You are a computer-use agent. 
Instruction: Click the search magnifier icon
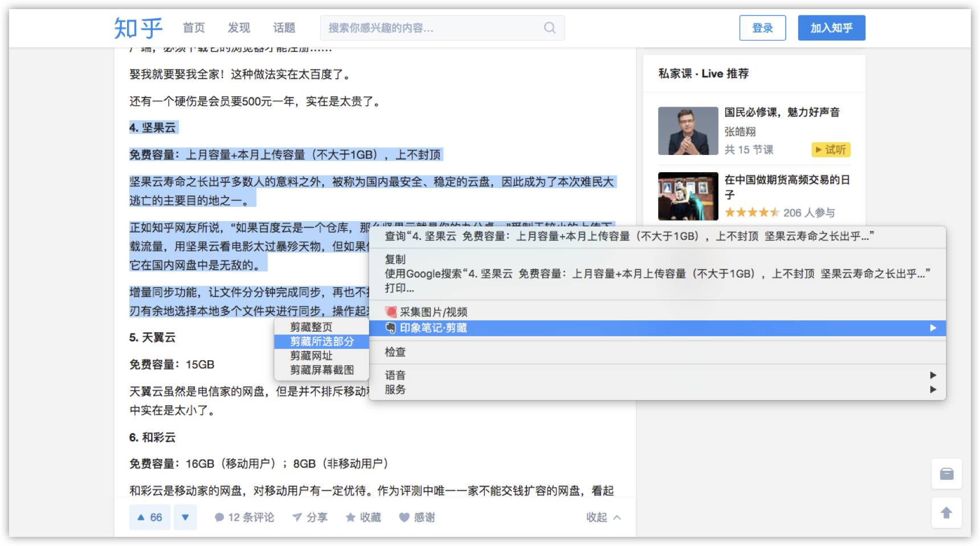pos(549,27)
